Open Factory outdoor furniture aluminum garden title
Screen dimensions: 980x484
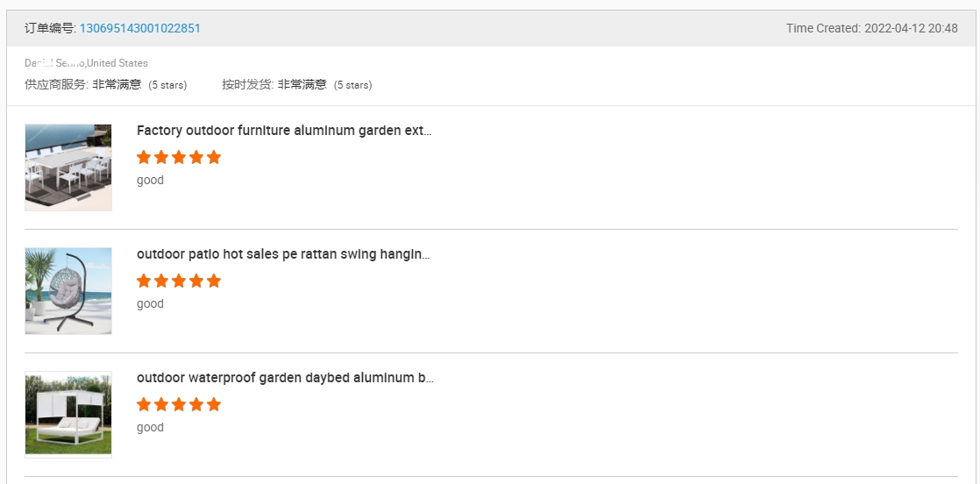[284, 131]
